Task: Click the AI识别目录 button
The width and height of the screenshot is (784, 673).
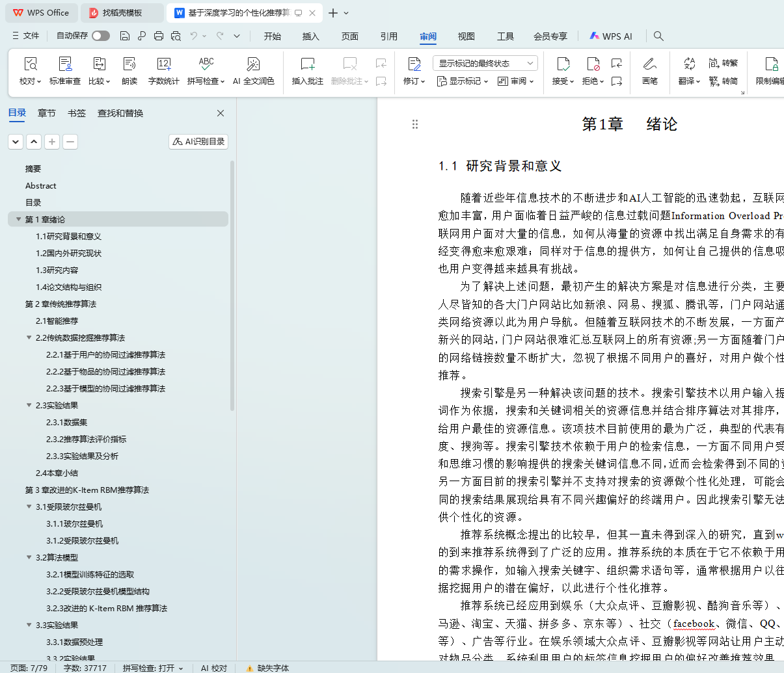Action: pos(198,142)
